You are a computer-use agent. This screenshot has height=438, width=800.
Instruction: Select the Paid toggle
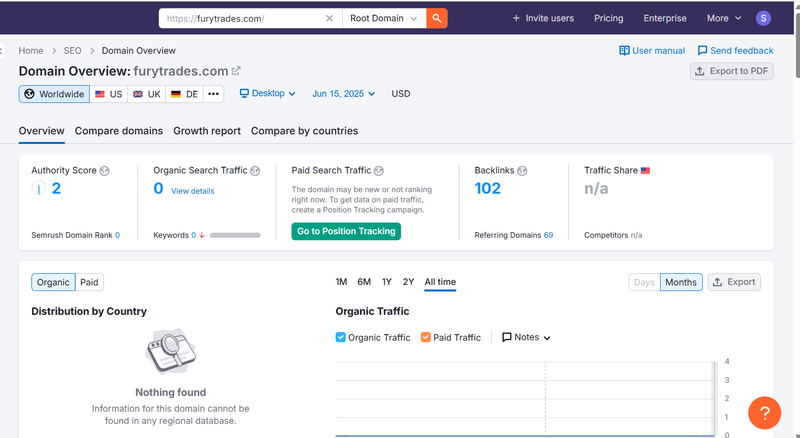(89, 282)
